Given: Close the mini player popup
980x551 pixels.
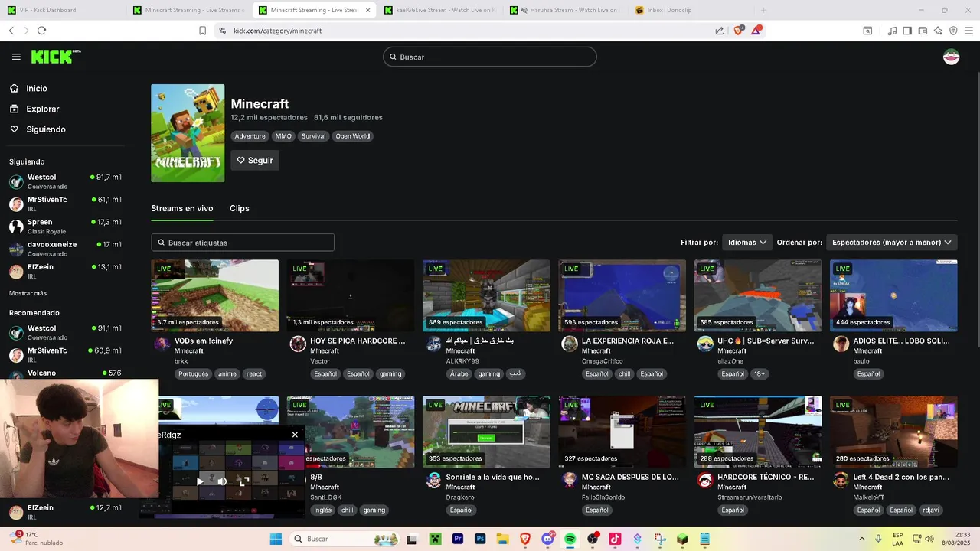Looking at the screenshot, I should pos(295,435).
